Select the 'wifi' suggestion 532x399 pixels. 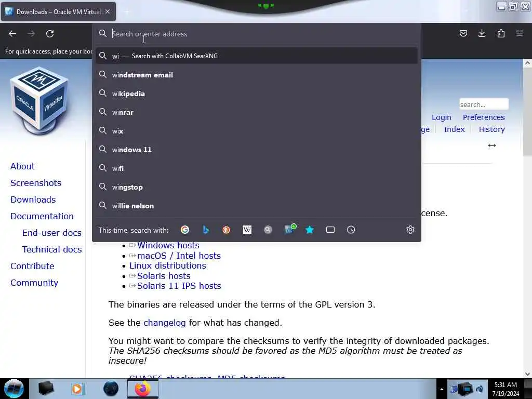(257, 168)
